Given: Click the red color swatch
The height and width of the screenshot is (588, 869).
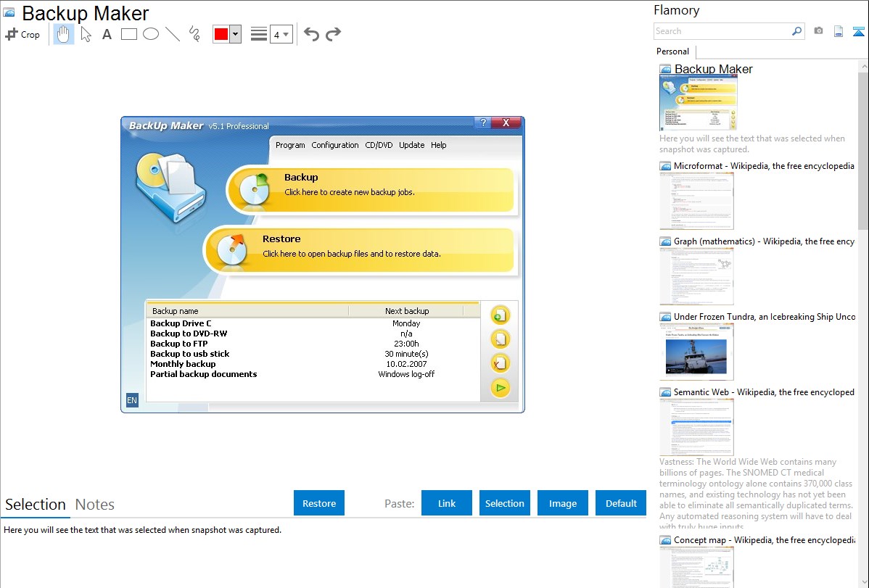Looking at the screenshot, I should click(x=221, y=34).
